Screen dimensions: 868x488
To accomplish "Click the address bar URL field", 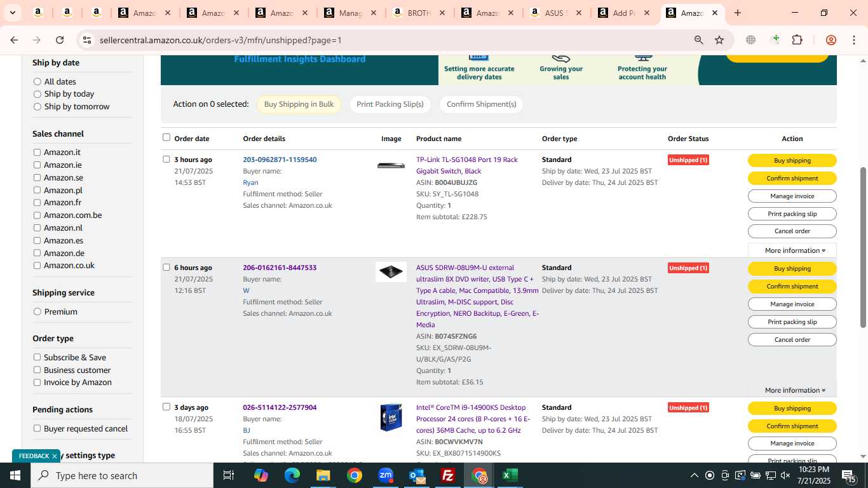I will click(391, 40).
